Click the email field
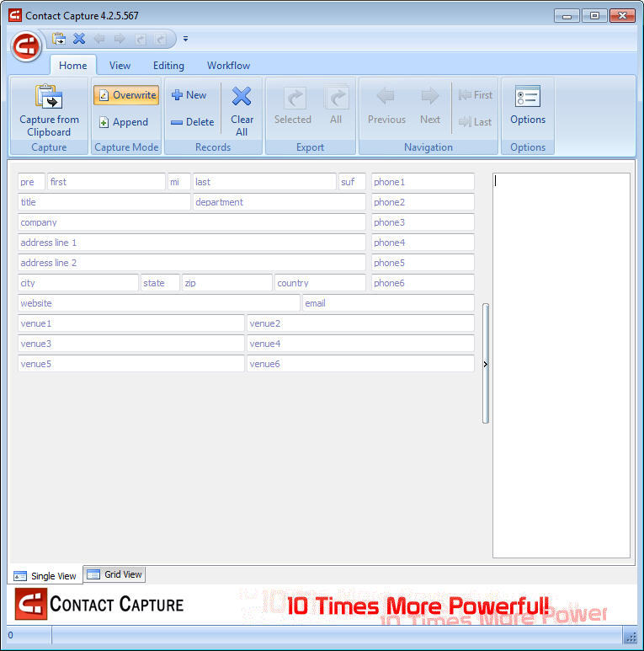Screen dimensions: 644x651 [x=388, y=303]
